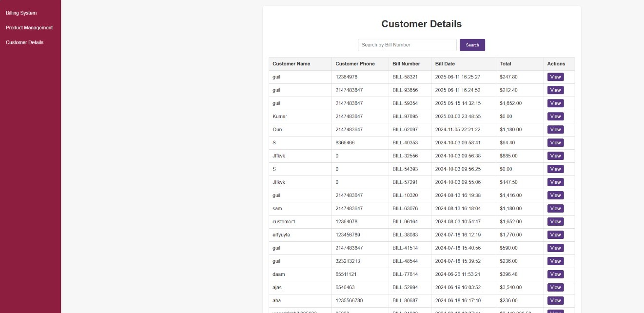Select the Customer Details sidebar item
Screen dimensions: 644x313
(x=24, y=42)
